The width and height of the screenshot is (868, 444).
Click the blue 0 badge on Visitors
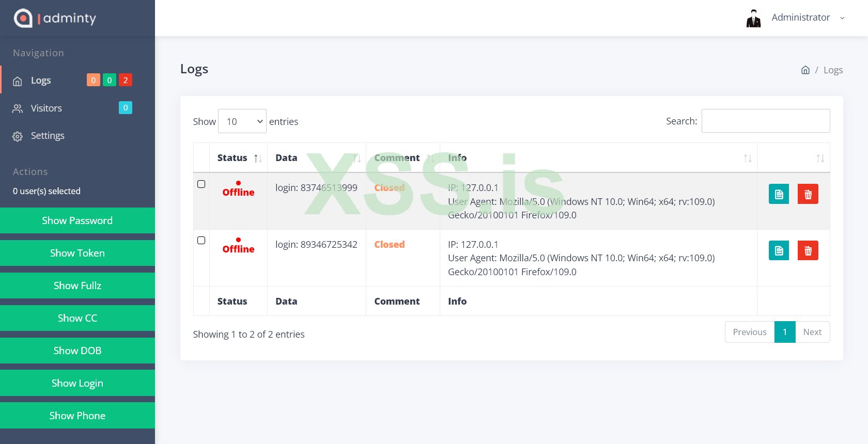(126, 107)
